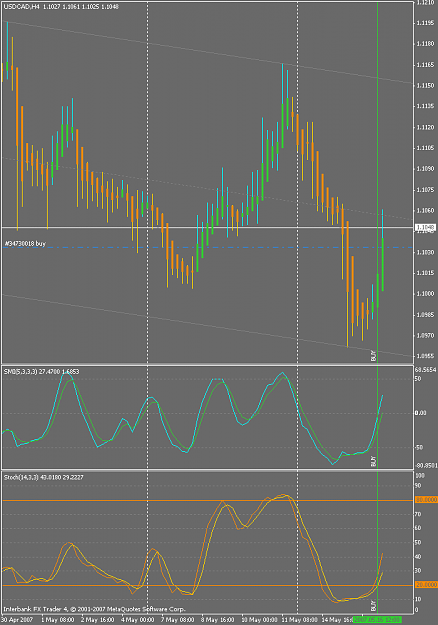This screenshot has width=438, height=625.
Task: Click the Interbank FX Trader 4 copyright text
Action: pos(94,609)
